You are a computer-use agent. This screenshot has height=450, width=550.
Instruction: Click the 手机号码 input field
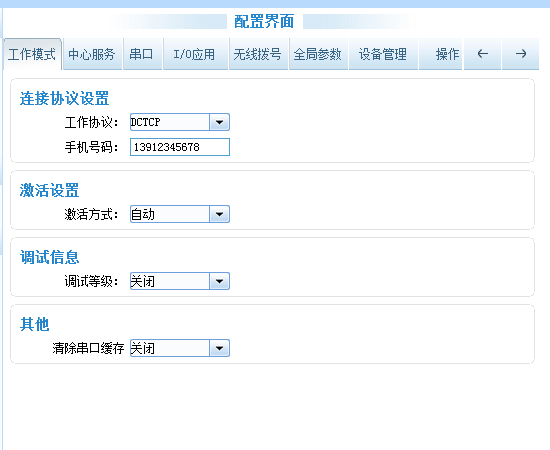(x=180, y=147)
